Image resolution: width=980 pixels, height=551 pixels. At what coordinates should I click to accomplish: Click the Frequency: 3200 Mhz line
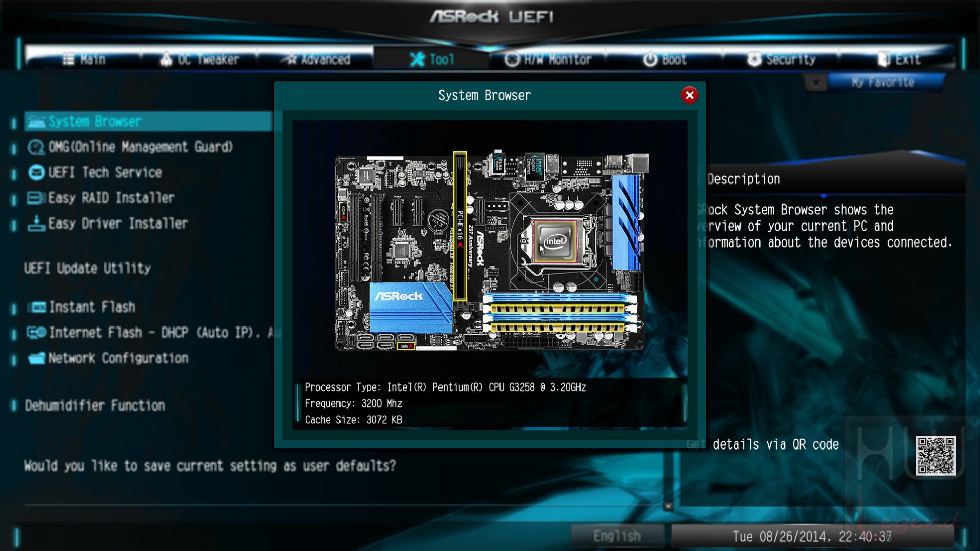[353, 404]
